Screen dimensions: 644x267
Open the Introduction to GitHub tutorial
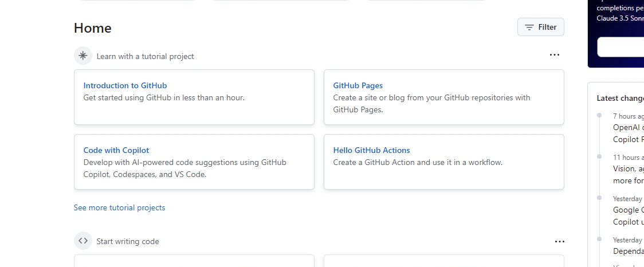coord(125,85)
